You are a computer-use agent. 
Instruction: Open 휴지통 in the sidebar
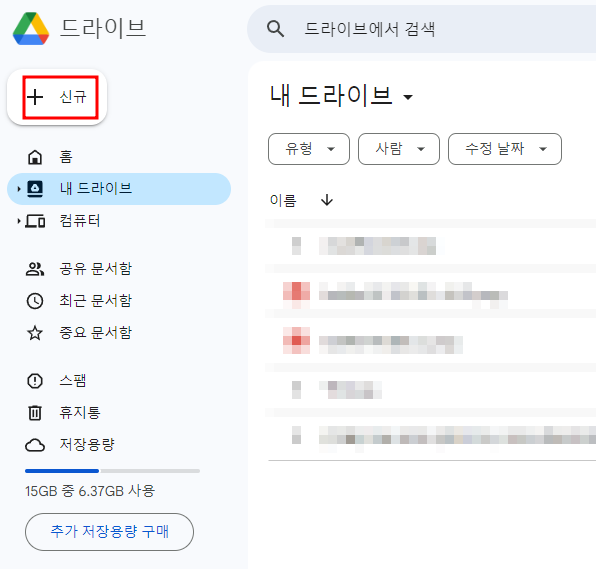(x=119, y=413)
